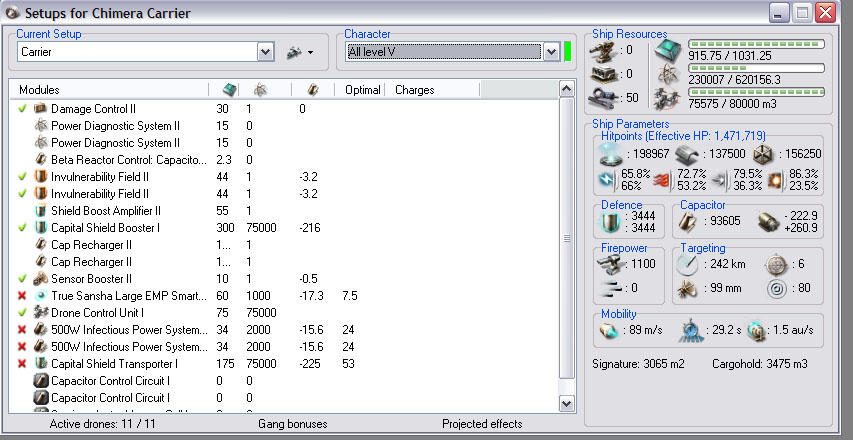
Task: Open the Projected effects panel
Action: click(482, 424)
